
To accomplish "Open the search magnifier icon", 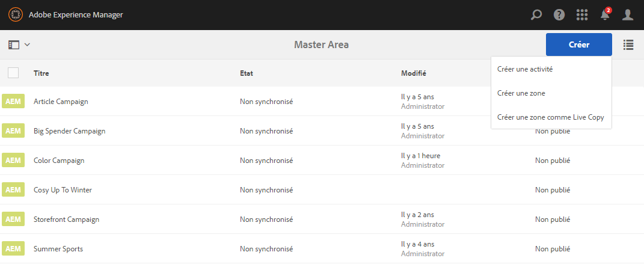I will pos(536,15).
